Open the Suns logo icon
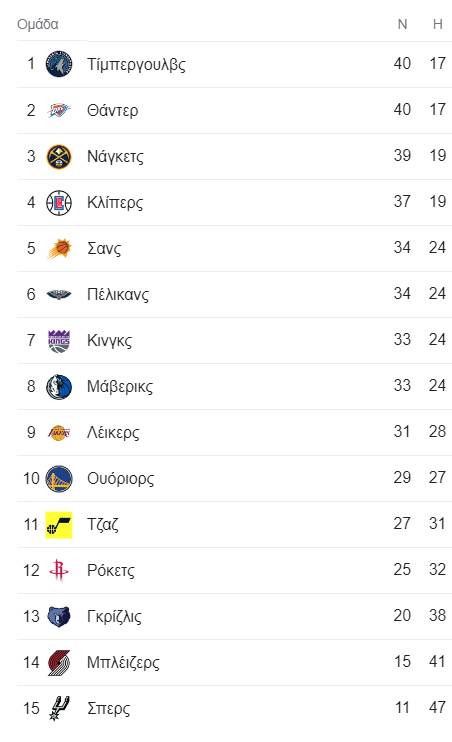 (x=59, y=248)
